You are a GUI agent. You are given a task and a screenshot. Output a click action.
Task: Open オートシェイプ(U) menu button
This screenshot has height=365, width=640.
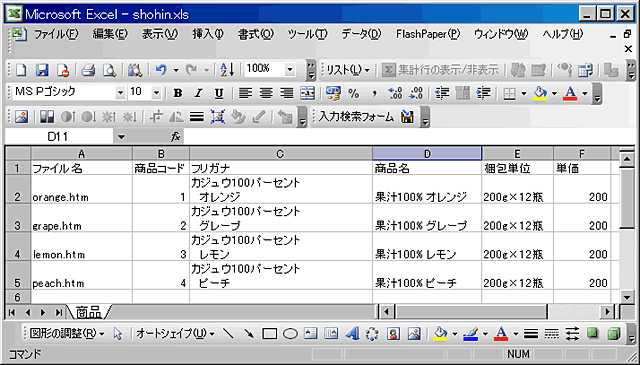pyautogui.click(x=176, y=334)
